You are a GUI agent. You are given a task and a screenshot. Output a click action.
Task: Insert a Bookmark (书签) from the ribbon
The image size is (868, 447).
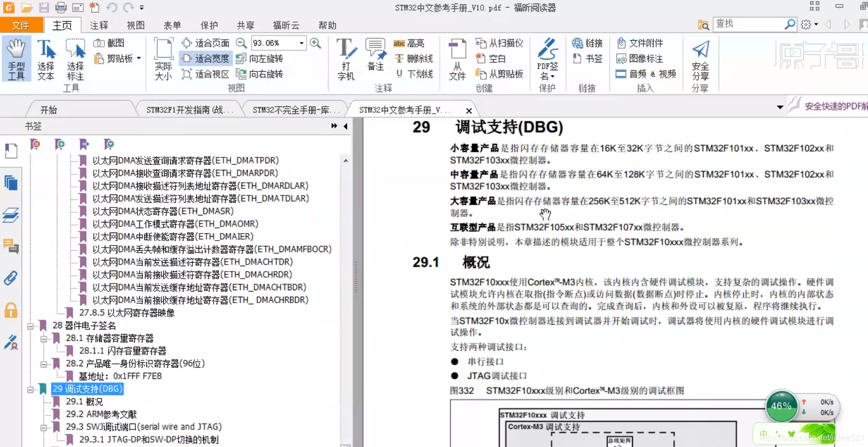click(x=587, y=59)
